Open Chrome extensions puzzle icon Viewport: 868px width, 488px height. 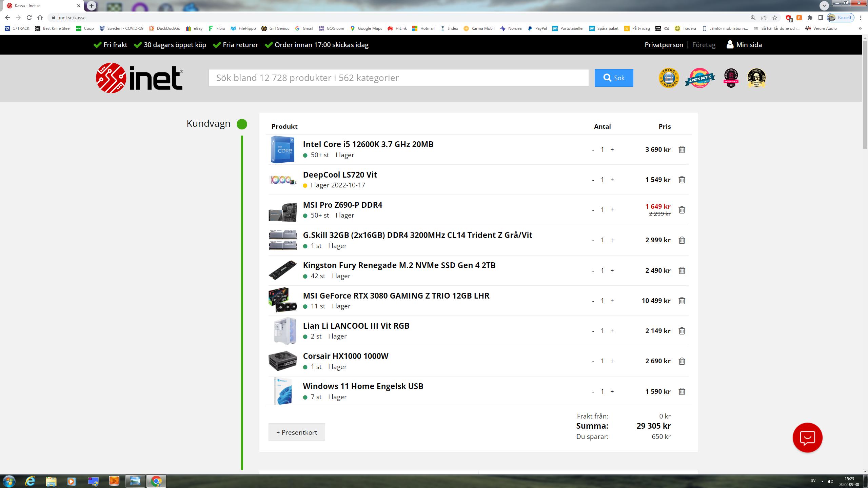(810, 18)
